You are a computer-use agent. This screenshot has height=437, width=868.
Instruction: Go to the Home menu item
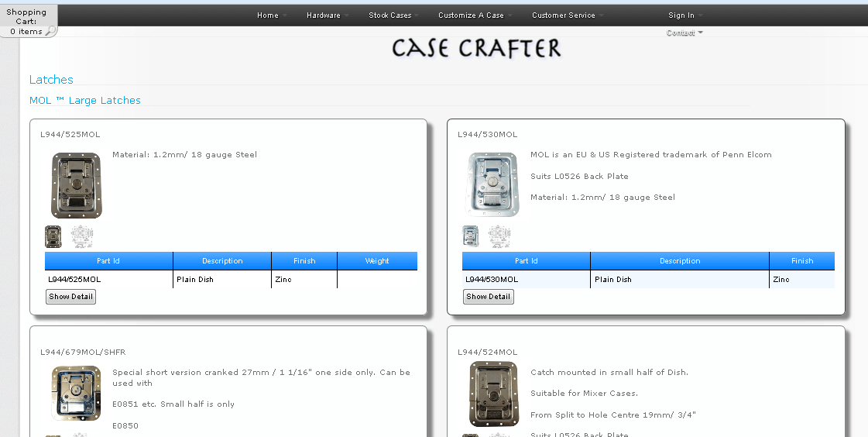pos(271,15)
